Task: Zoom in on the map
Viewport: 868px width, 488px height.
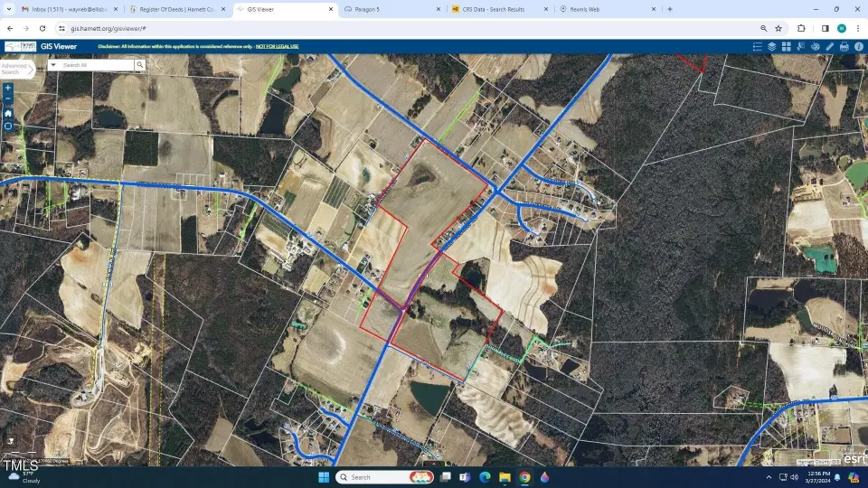Action: click(8, 89)
